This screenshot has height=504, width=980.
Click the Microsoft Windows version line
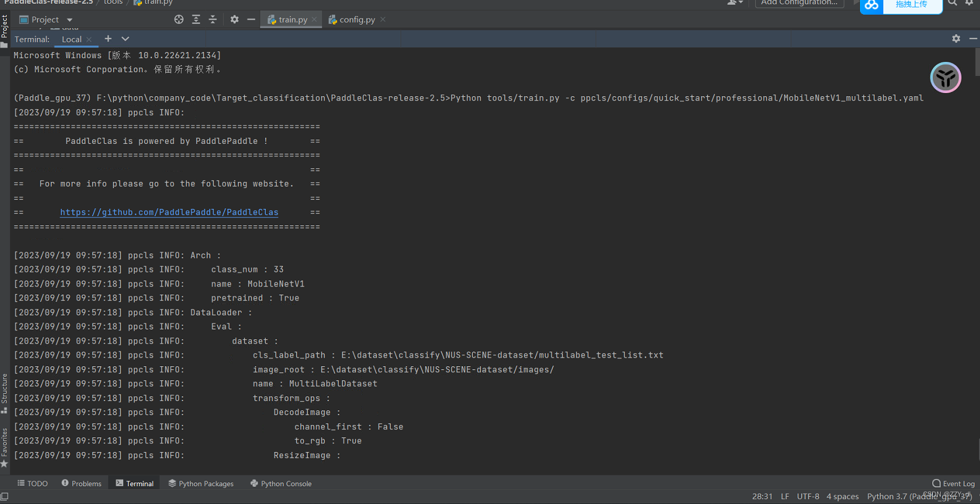118,55
